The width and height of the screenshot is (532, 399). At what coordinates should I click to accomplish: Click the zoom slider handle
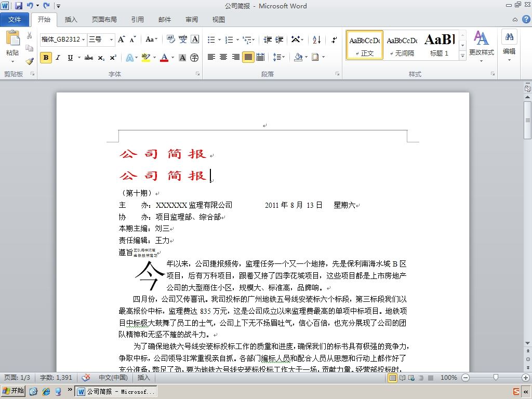click(x=496, y=377)
